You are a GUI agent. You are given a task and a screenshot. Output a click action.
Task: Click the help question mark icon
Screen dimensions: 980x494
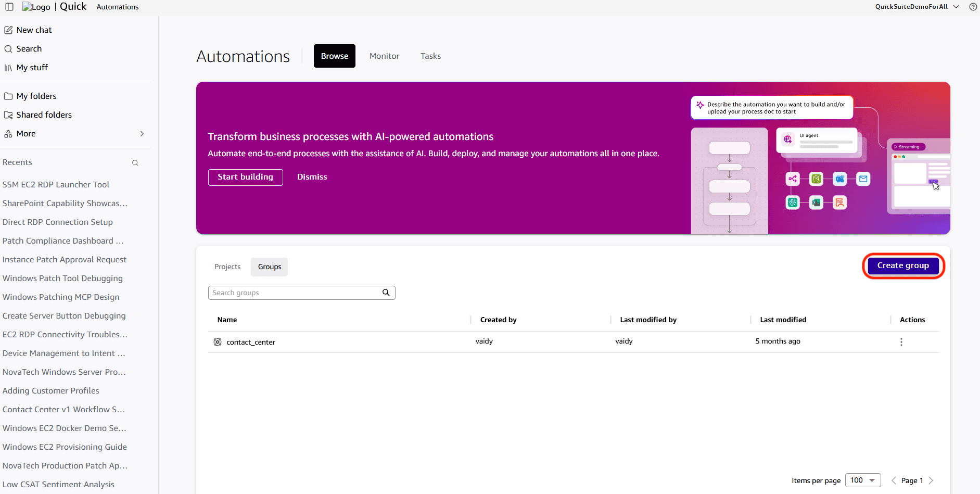pos(973,7)
